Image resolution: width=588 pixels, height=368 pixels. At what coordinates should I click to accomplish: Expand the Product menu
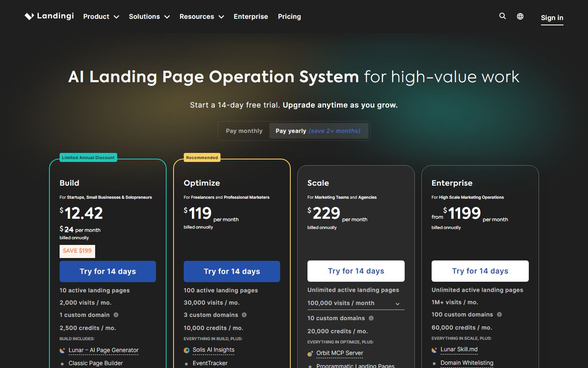(101, 16)
